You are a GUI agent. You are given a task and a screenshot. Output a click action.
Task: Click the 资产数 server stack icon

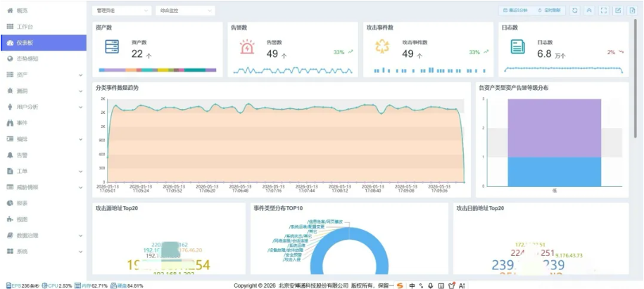click(x=112, y=47)
